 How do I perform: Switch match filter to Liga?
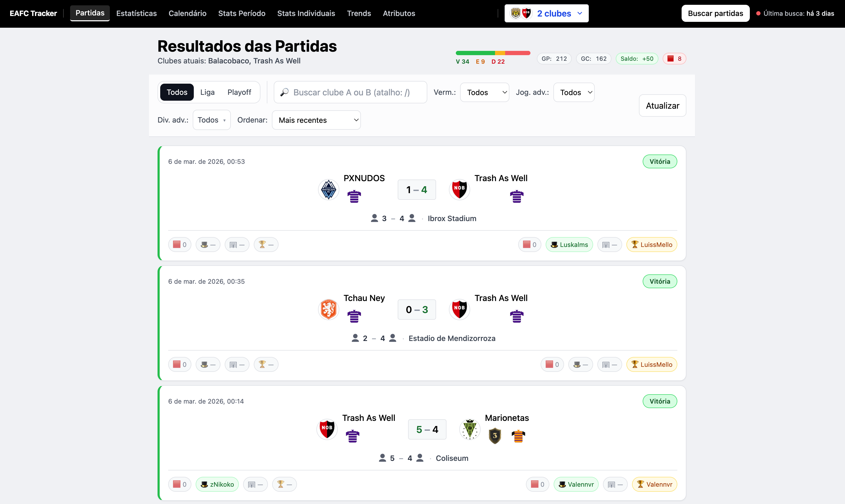(x=207, y=92)
